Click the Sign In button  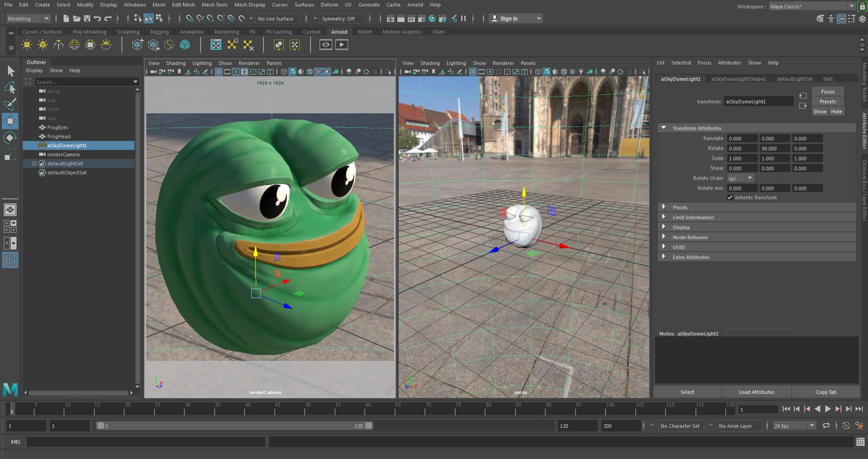[x=516, y=19]
